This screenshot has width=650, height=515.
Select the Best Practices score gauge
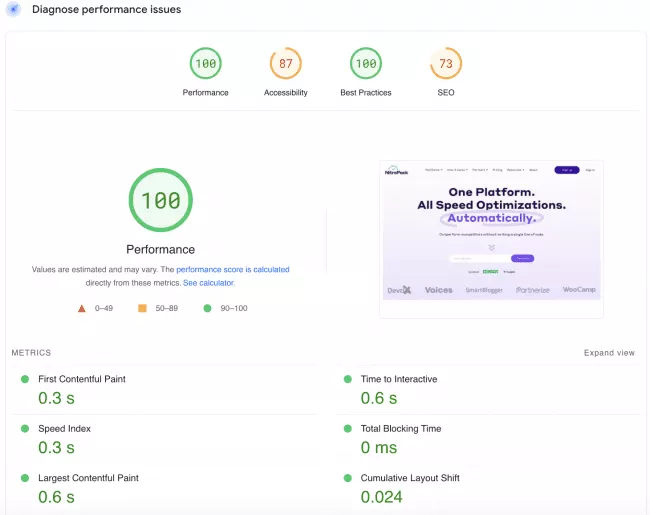tap(365, 64)
